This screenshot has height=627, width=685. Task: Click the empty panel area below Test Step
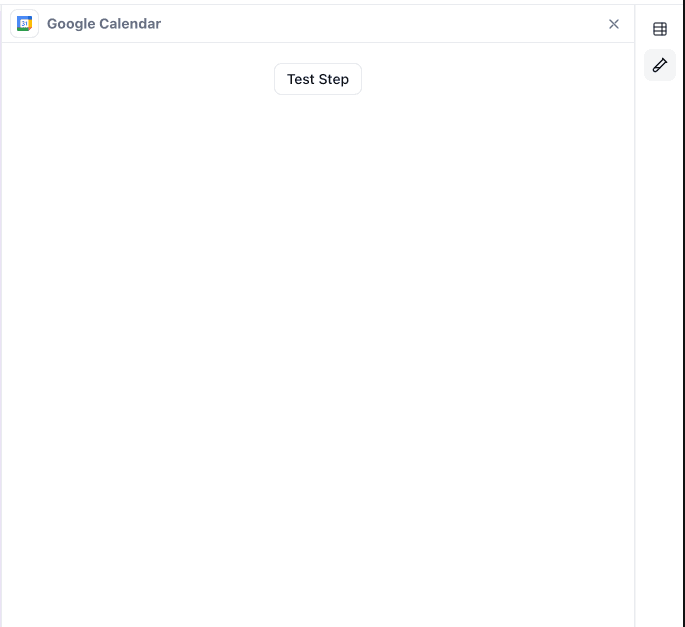tap(317, 350)
